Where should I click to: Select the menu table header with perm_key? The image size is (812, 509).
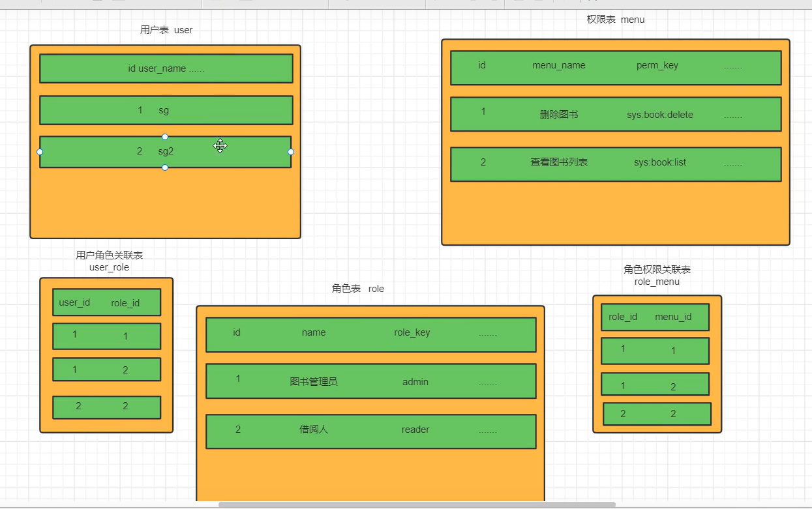615,68
